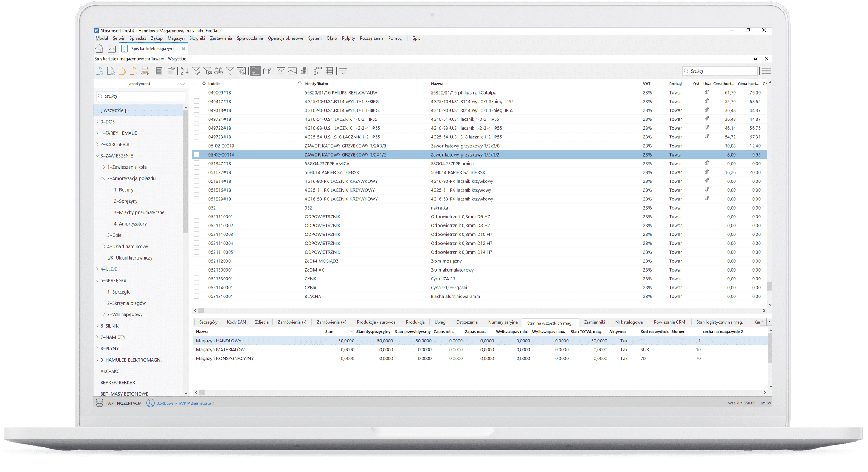868x472 pixels.
Task: Click the category tree vertical scrollbar
Action: 185,171
